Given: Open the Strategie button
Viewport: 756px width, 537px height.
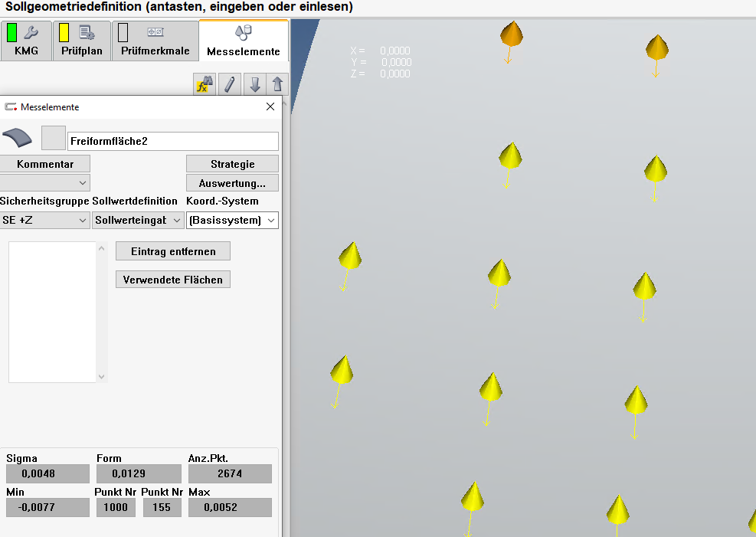Looking at the screenshot, I should [232, 164].
